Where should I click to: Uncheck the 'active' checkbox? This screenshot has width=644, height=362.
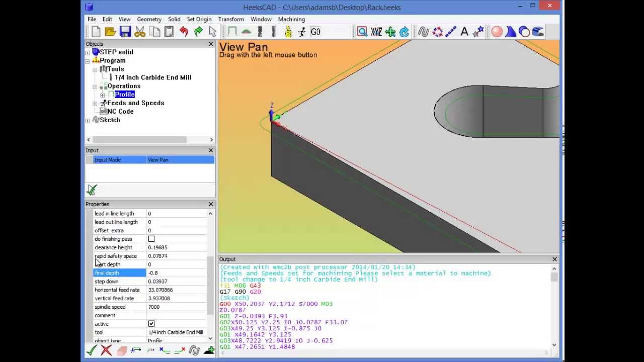pos(151,324)
